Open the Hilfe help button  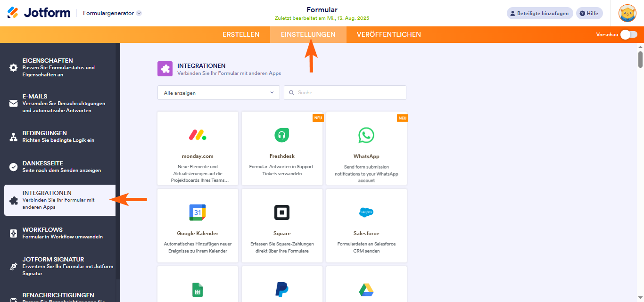(x=589, y=13)
